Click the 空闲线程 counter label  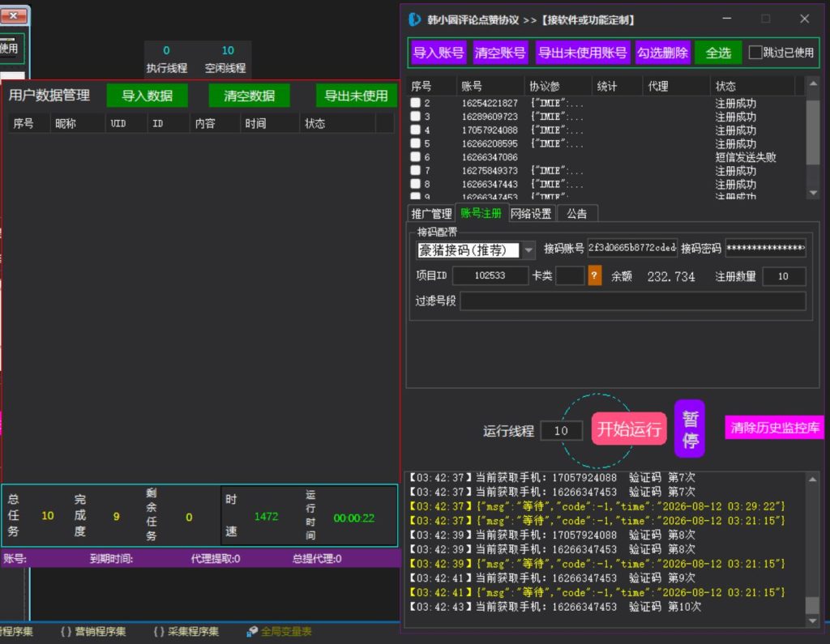225,68
